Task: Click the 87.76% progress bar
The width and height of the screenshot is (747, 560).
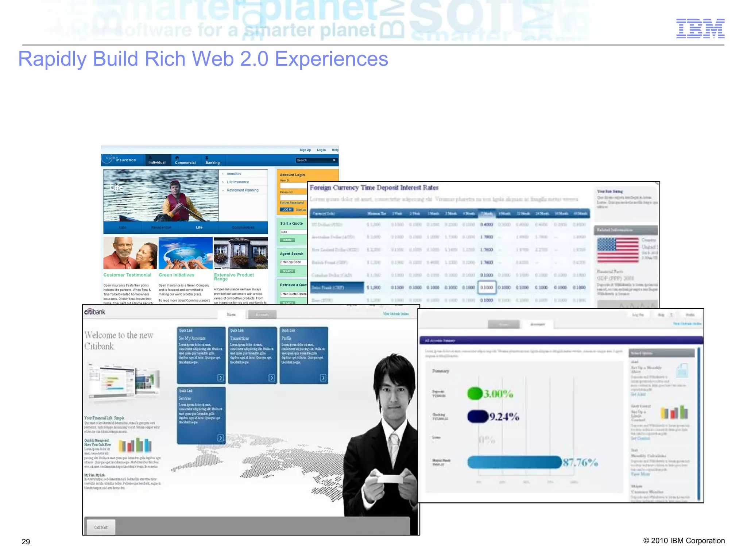Action: [x=514, y=462]
